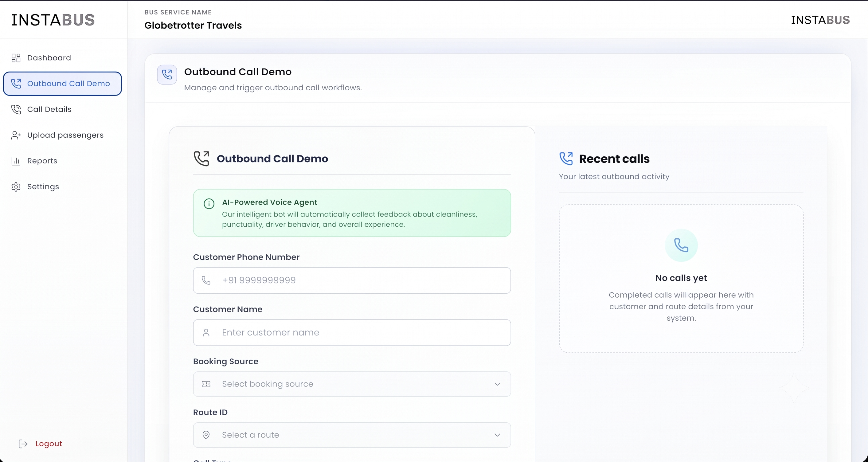
Task: Expand the Booking Source chevron arrow
Action: click(x=497, y=384)
